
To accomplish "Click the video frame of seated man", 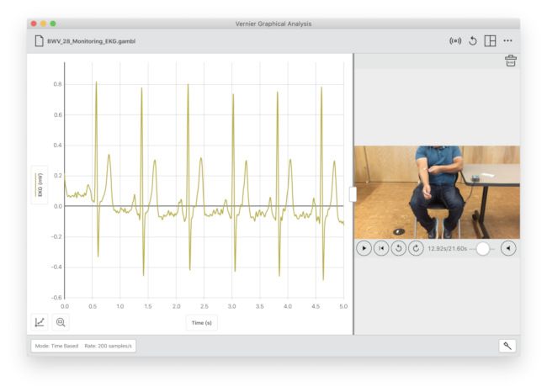I will click(437, 192).
